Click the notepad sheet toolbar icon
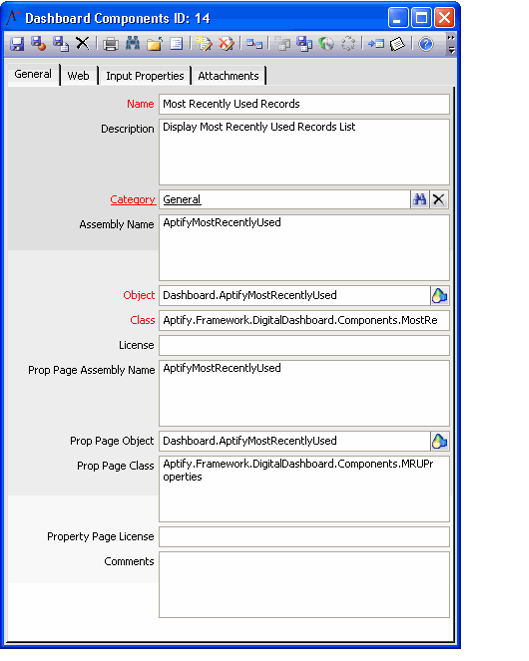The height and width of the screenshot is (661, 529). (x=397, y=44)
